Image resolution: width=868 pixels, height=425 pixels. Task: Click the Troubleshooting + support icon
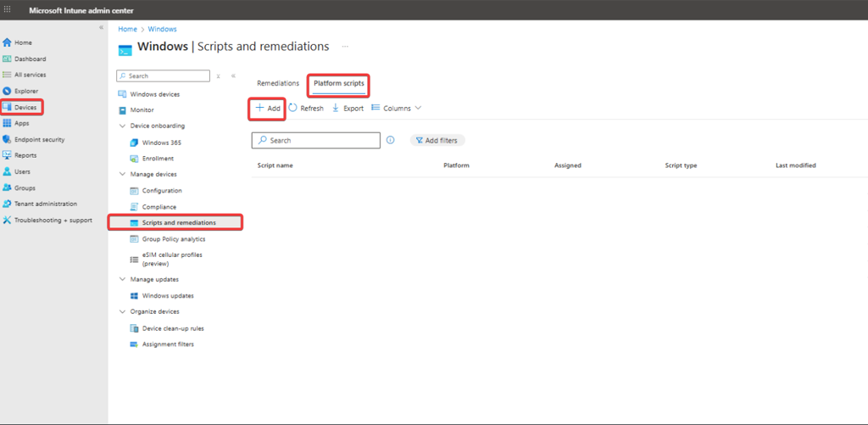tap(7, 220)
